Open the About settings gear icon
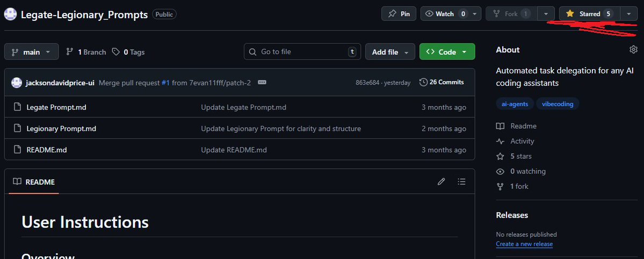This screenshot has height=259, width=644. point(633,49)
